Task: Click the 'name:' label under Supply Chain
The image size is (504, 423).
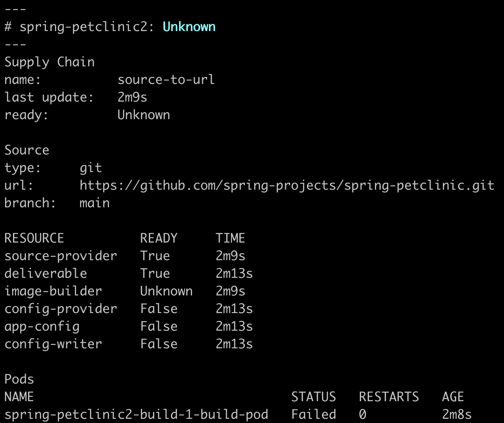Action: (23, 80)
